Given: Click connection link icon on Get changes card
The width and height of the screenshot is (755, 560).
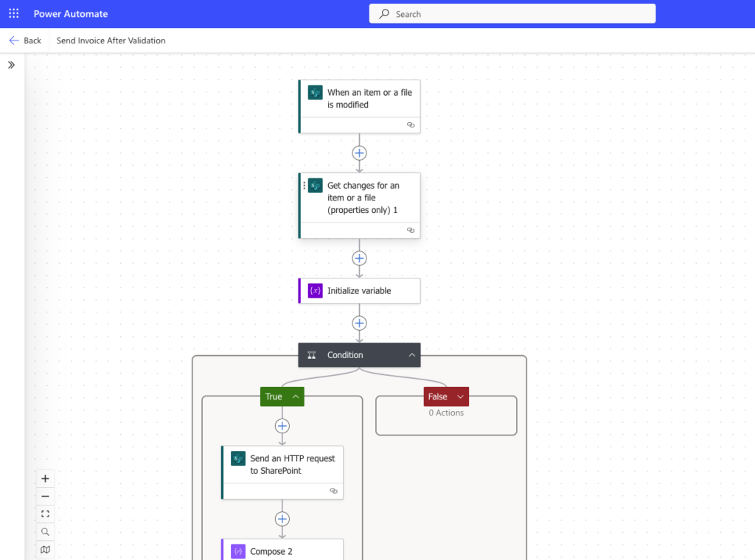Looking at the screenshot, I should (x=411, y=231).
